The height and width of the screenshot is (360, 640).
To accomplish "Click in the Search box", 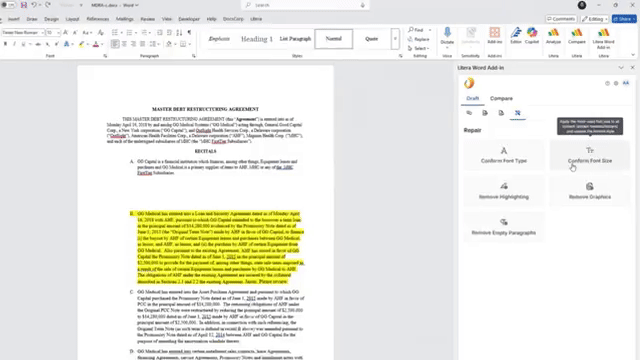I will pyautogui.click(x=305, y=5).
